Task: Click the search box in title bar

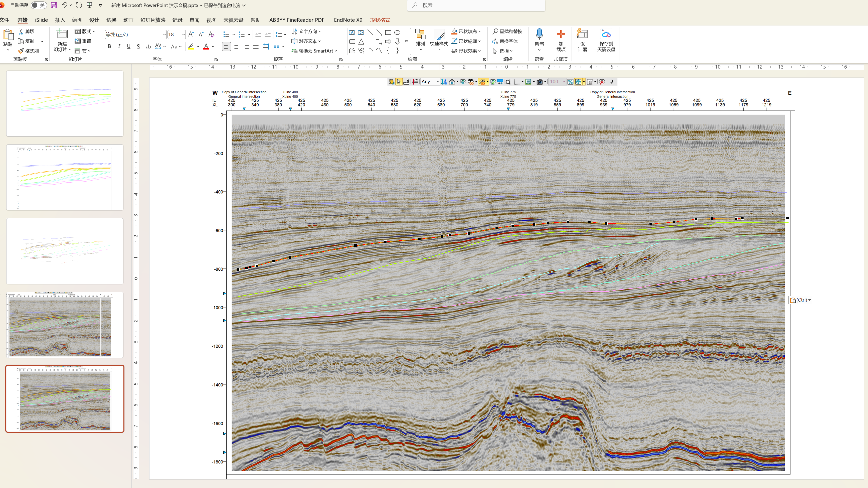Action: point(476,5)
